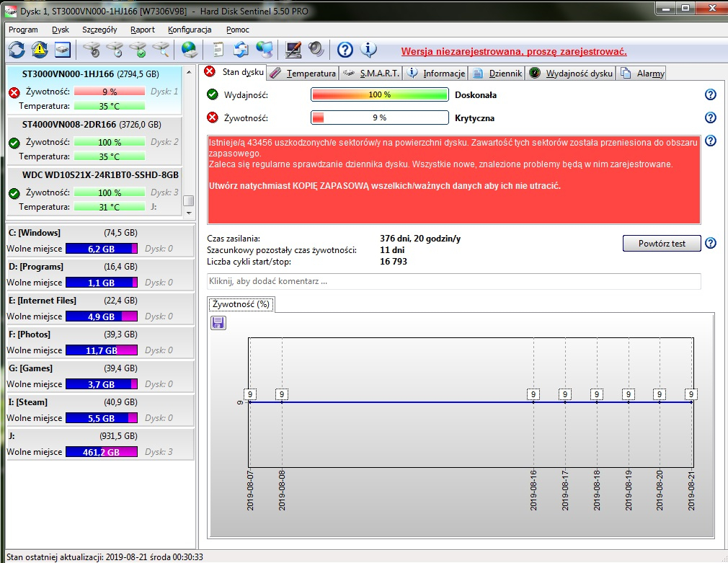Select the D: [Programs] partition
Viewport: 728px width, 563px height.
click(100, 275)
